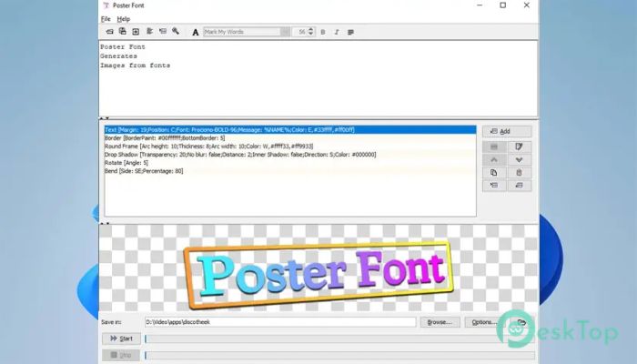Click the Poster Font title bar app icon
Image resolution: width=637 pixels, height=364 pixels.
(106, 5)
